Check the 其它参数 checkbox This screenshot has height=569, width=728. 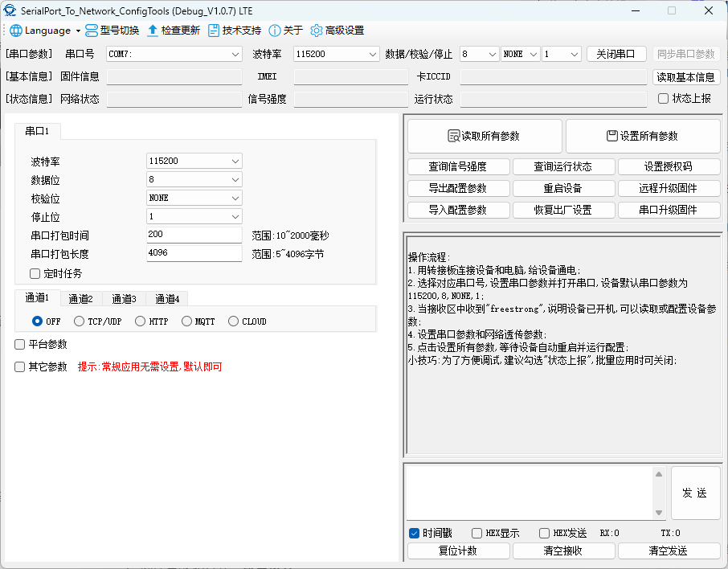coord(19,367)
